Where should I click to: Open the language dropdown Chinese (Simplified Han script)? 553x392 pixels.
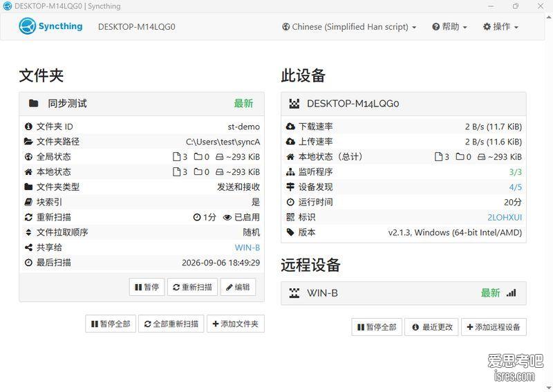click(x=349, y=27)
